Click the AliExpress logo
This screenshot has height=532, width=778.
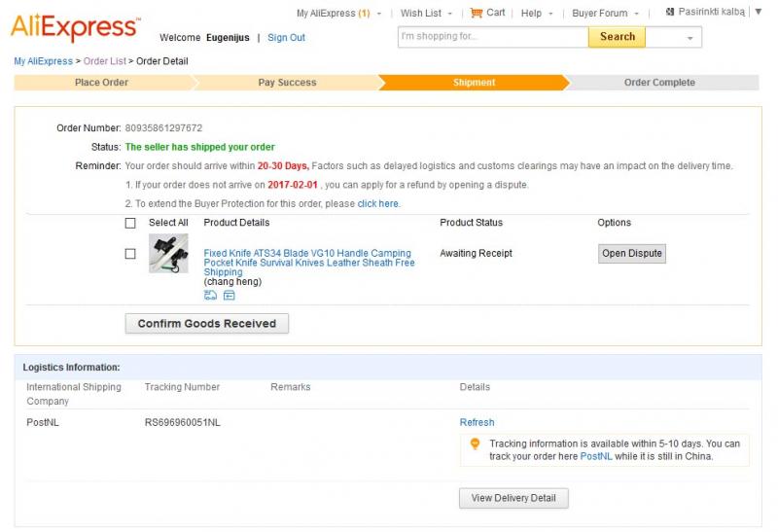click(76, 27)
